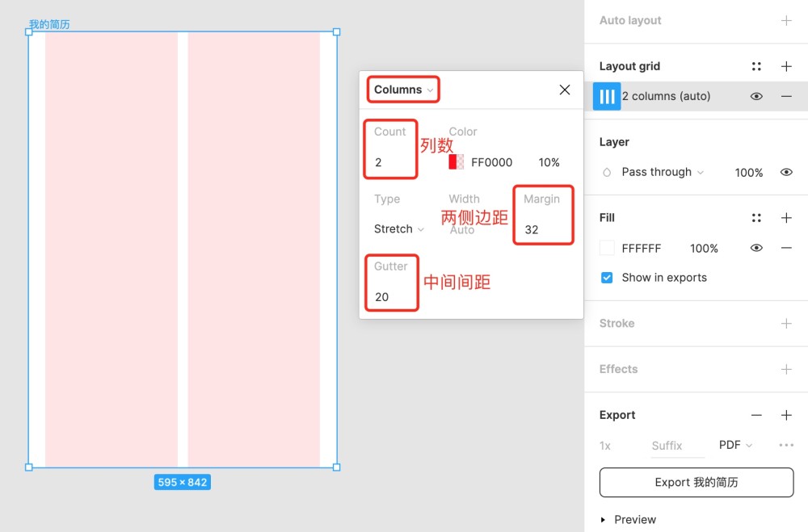808x532 pixels.
Task: Remove the 2 columns layout grid
Action: point(786,96)
